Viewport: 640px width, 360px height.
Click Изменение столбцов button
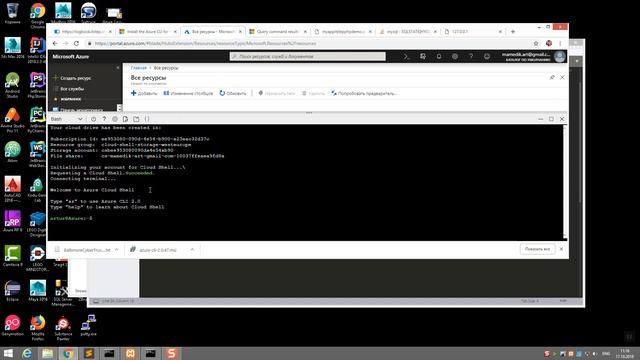pyautogui.click(x=188, y=93)
